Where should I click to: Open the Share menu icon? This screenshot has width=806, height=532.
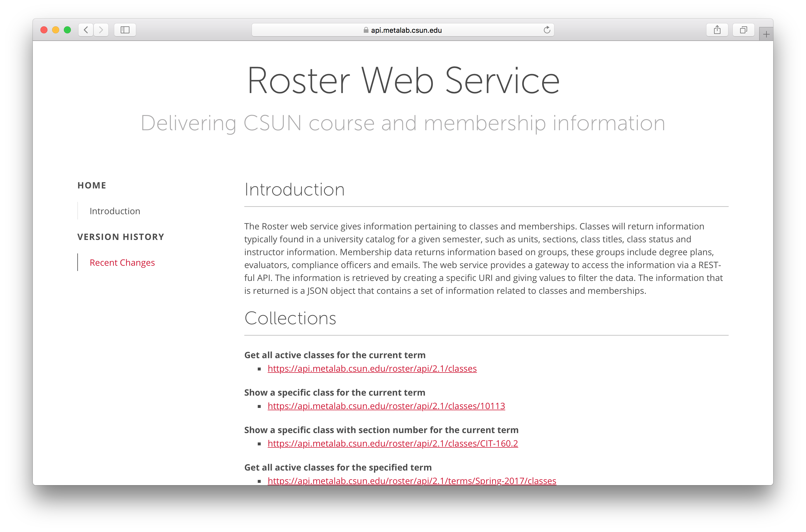coord(717,30)
